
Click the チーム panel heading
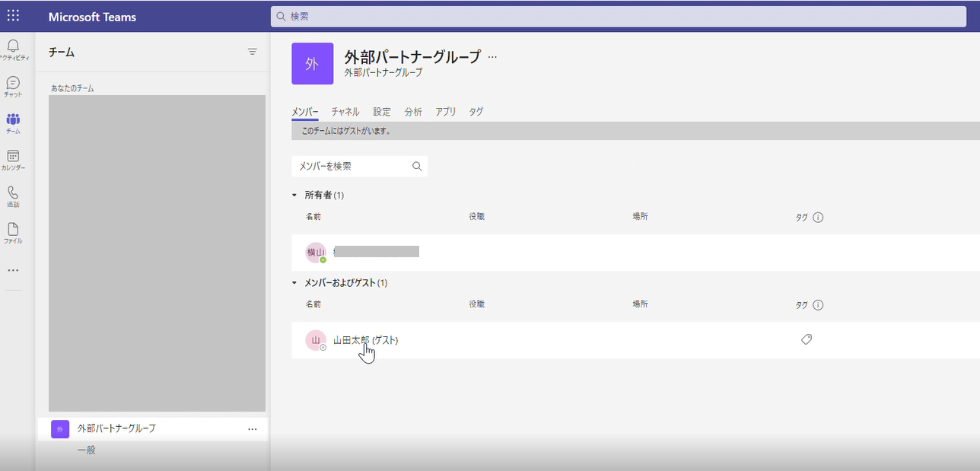click(x=62, y=53)
